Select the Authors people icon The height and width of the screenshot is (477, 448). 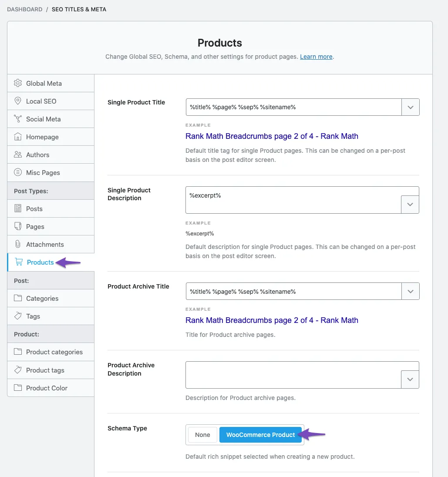point(17,155)
